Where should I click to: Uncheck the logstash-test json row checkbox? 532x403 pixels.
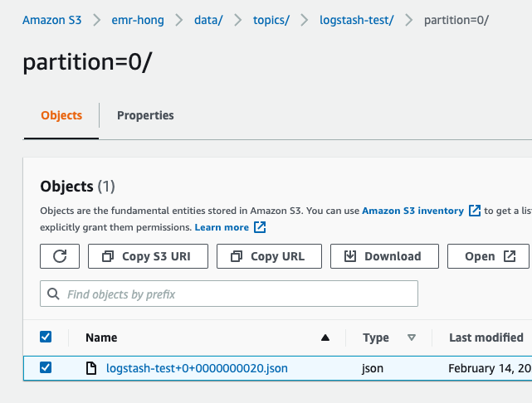tap(46, 367)
